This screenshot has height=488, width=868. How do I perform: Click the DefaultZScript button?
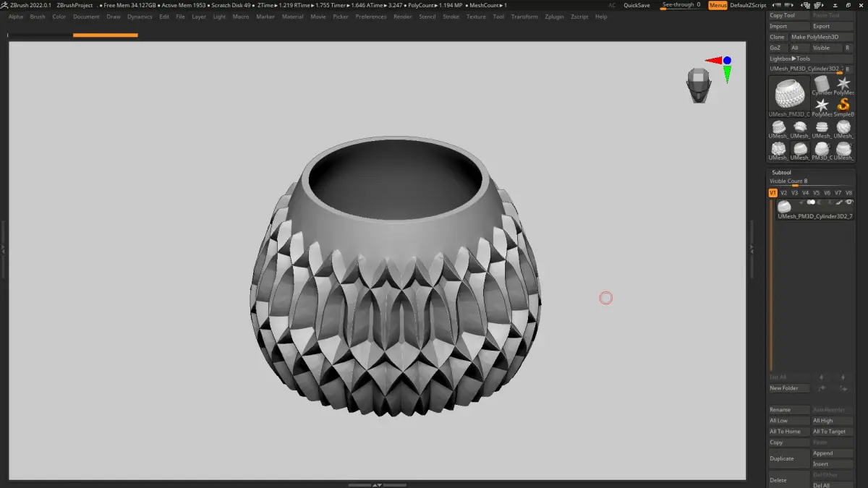point(748,5)
